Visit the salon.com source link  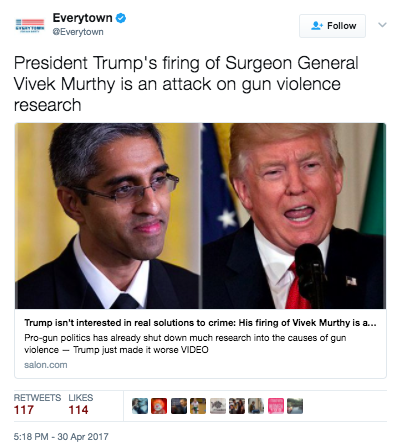(46, 365)
